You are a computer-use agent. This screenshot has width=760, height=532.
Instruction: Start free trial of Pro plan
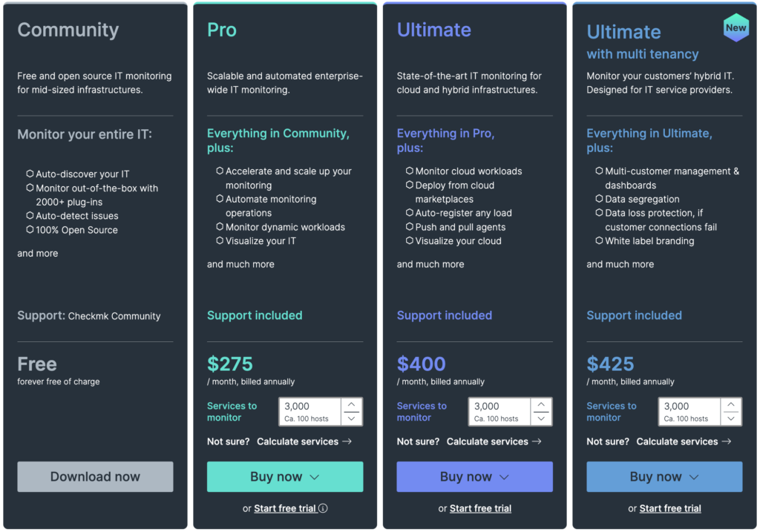pyautogui.click(x=285, y=509)
